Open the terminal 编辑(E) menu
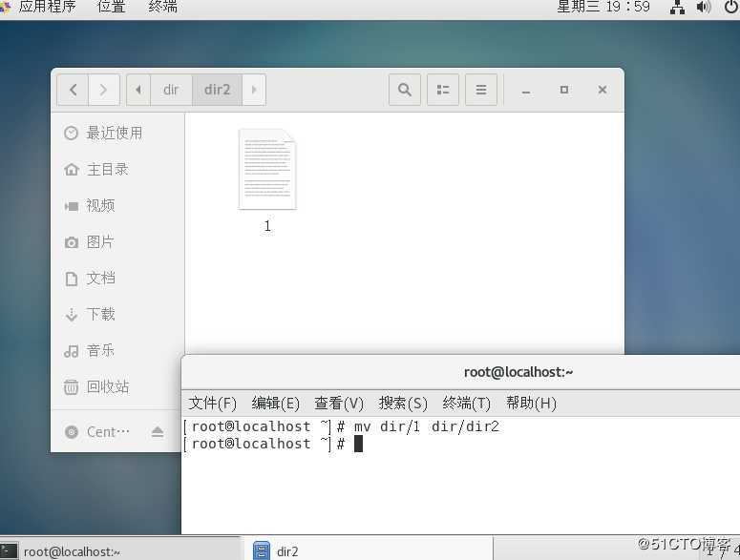This screenshot has height=560, width=740. (x=276, y=403)
